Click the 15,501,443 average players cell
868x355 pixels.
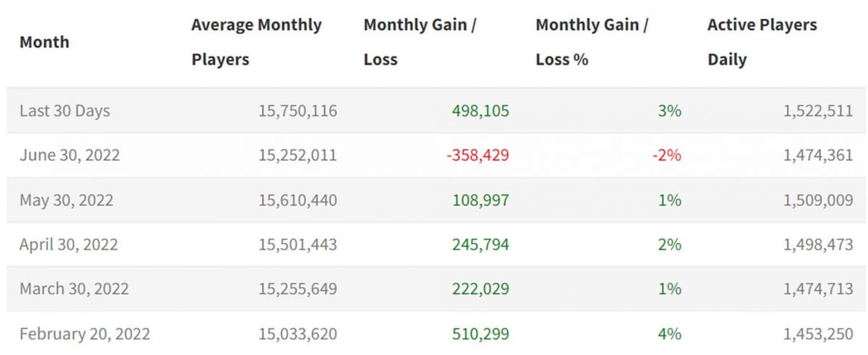click(297, 244)
